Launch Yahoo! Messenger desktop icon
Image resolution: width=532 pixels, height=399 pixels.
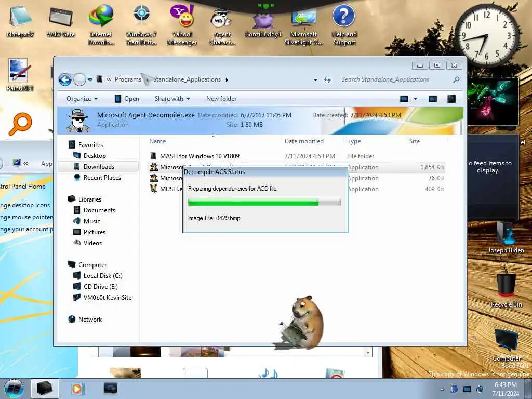point(182,25)
